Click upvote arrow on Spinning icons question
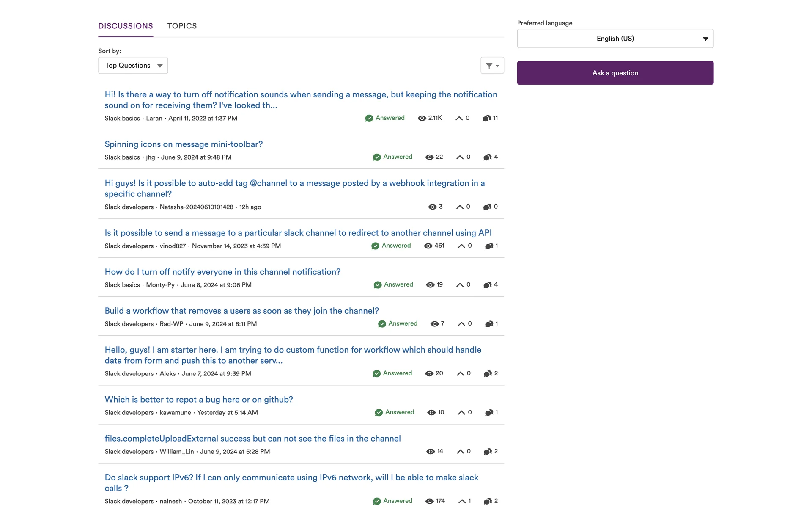Viewport: 812px width, 508px height. point(460,157)
